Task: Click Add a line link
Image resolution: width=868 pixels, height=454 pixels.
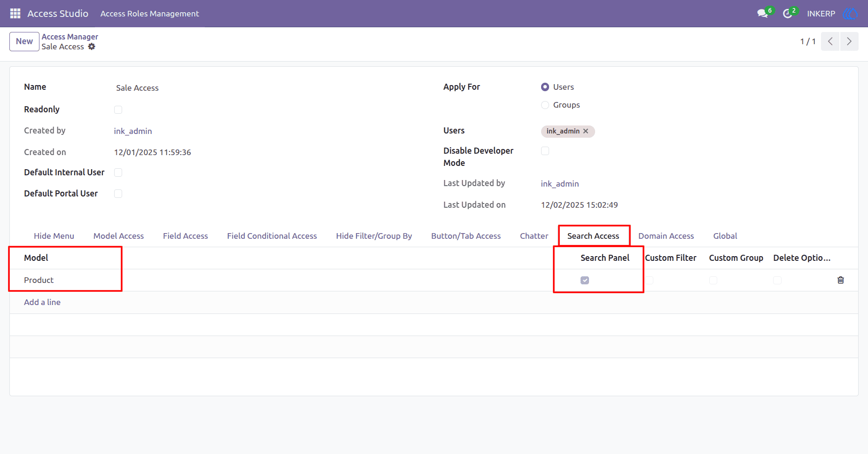Action: [42, 302]
